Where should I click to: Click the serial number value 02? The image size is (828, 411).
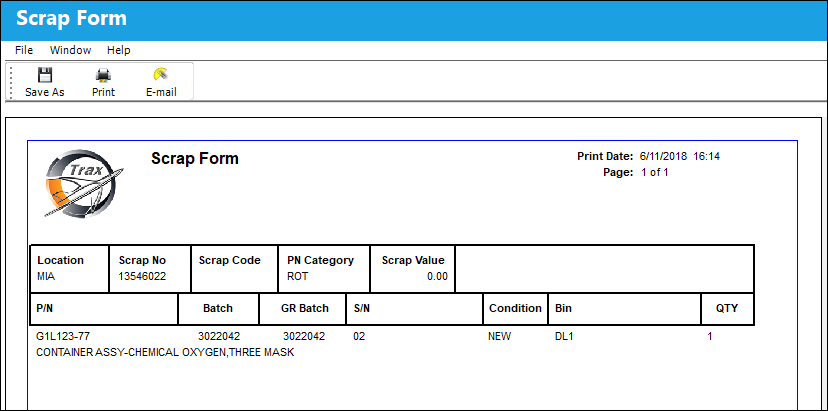pyautogui.click(x=359, y=336)
